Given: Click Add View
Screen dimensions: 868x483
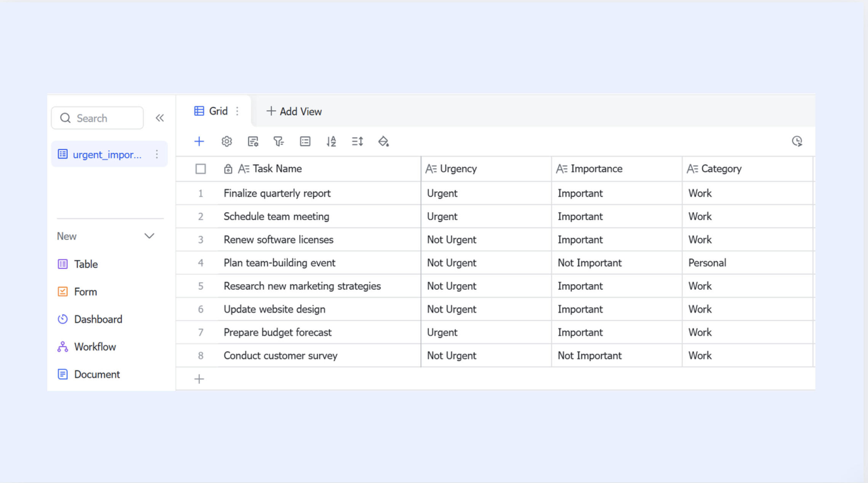Looking at the screenshot, I should click(294, 111).
